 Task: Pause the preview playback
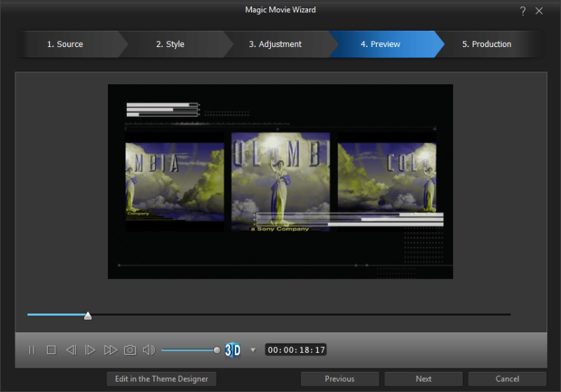point(32,350)
